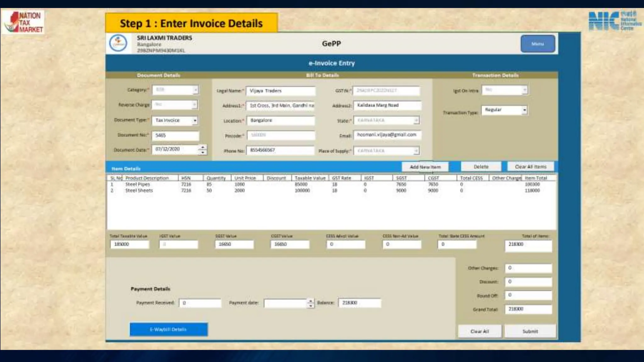Submit the invoice
The width and height of the screenshot is (644, 362).
[530, 331]
